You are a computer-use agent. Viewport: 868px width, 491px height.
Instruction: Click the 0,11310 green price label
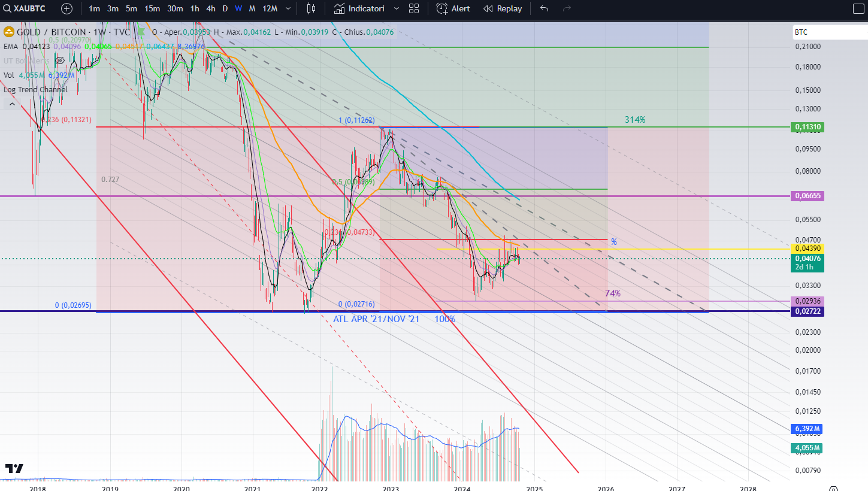point(808,127)
